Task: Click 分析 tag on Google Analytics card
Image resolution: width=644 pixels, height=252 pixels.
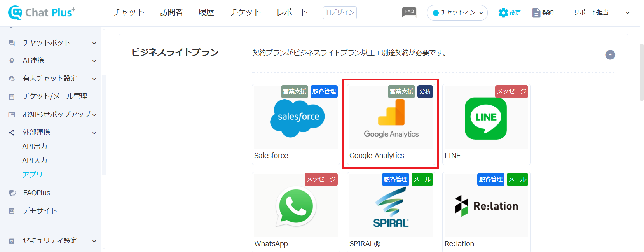Action: pyautogui.click(x=425, y=91)
